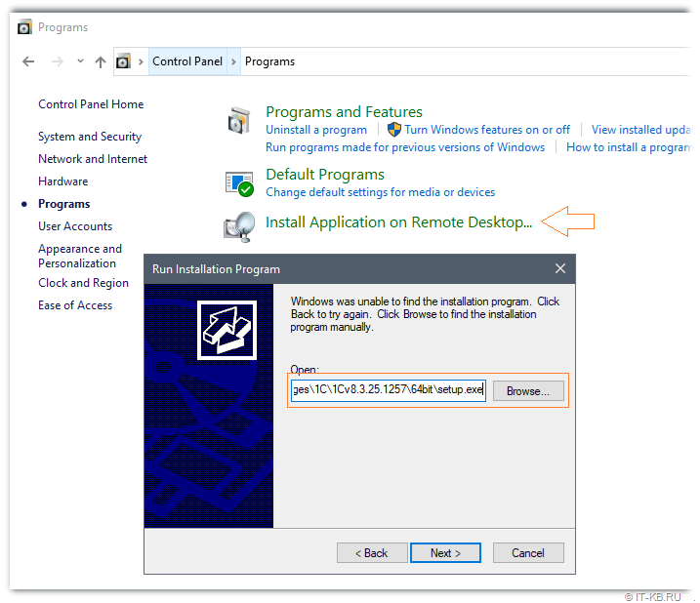The width and height of the screenshot is (700, 603).
Task: Open Hardware category in sidebar
Action: pos(62,181)
